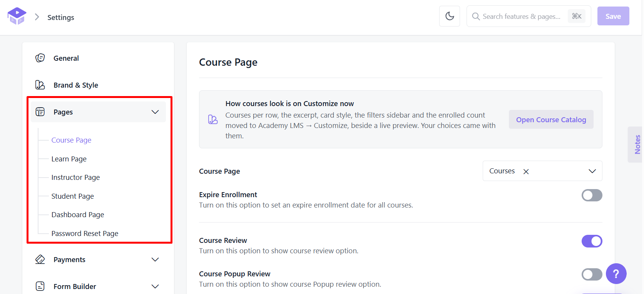
Task: Open the Notes side tab
Action: 636,145
